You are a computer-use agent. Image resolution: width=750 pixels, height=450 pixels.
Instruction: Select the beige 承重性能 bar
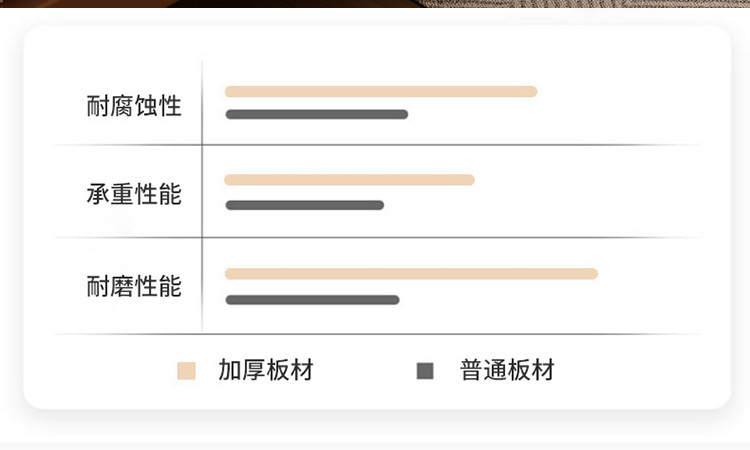349,181
